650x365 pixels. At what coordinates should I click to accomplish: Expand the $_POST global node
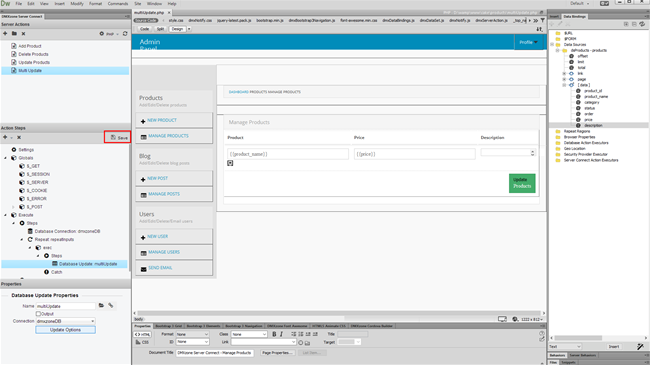14,207
